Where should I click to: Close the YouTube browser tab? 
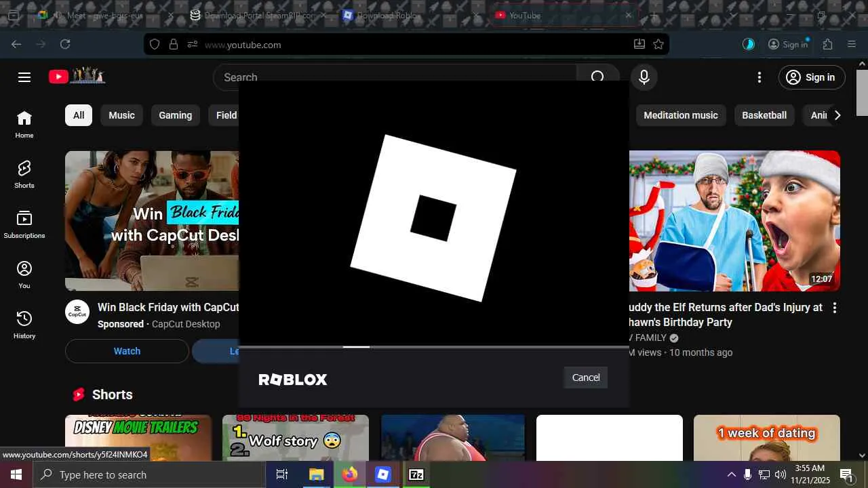[629, 15]
